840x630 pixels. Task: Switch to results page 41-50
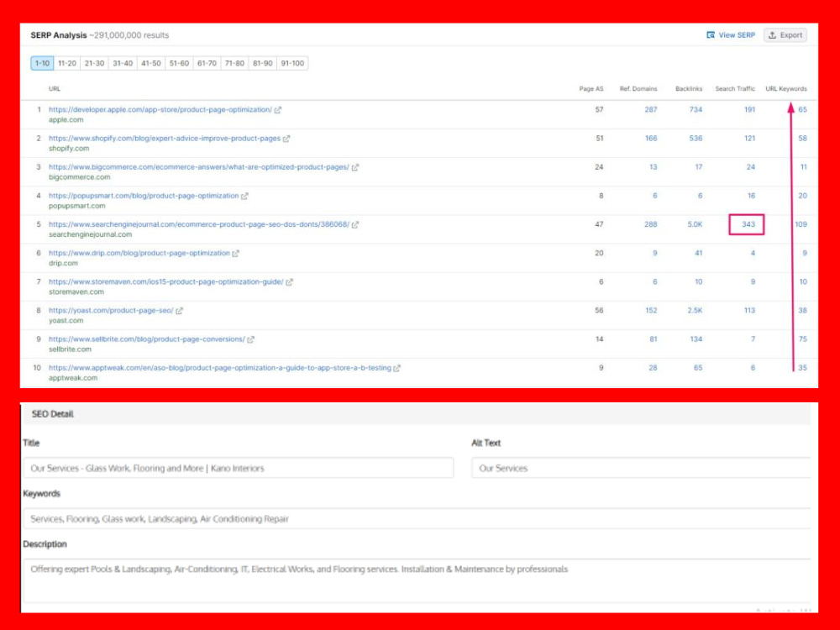click(150, 63)
